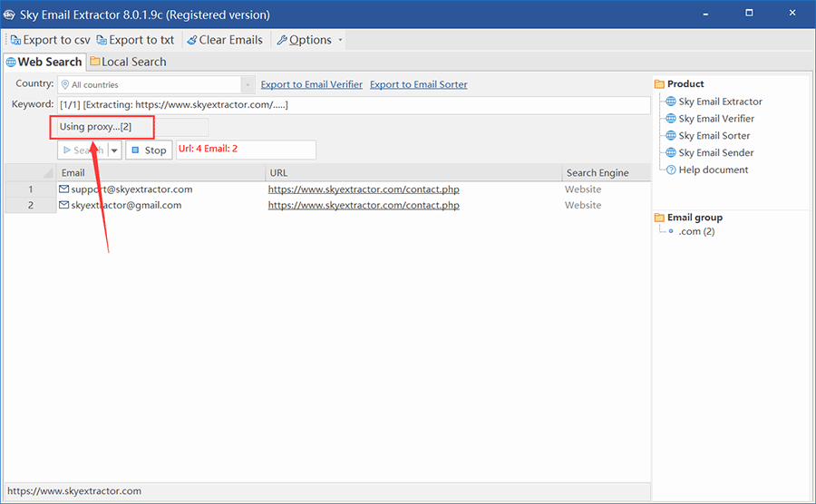The width and height of the screenshot is (816, 504).
Task: Click envelope icon beside support@skyextractor.com
Action: 64,189
